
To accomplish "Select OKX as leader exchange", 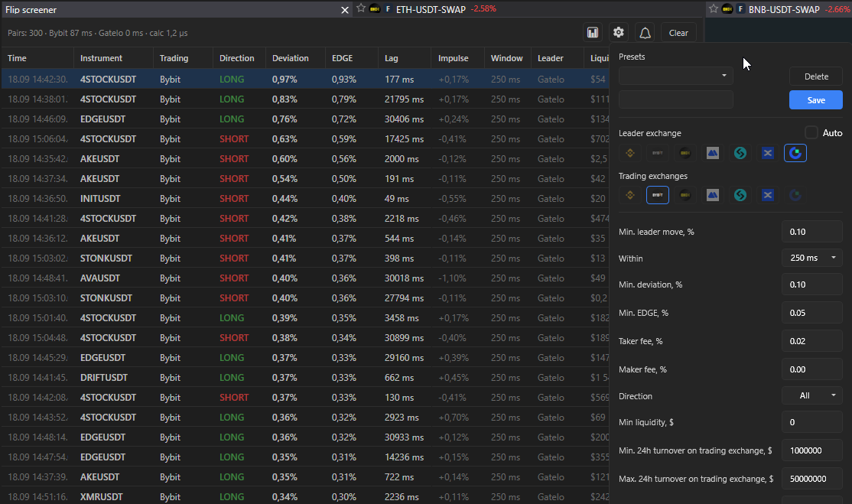I will coord(685,153).
